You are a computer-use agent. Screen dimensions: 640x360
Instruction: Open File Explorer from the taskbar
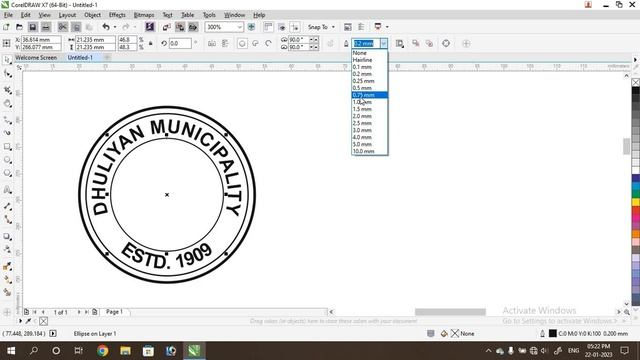click(x=125, y=351)
